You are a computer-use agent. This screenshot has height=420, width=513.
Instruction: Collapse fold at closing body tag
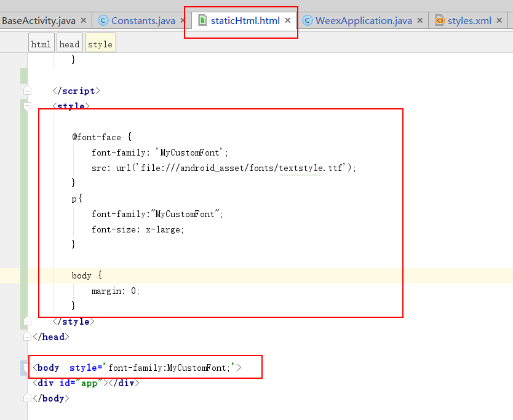point(28,398)
